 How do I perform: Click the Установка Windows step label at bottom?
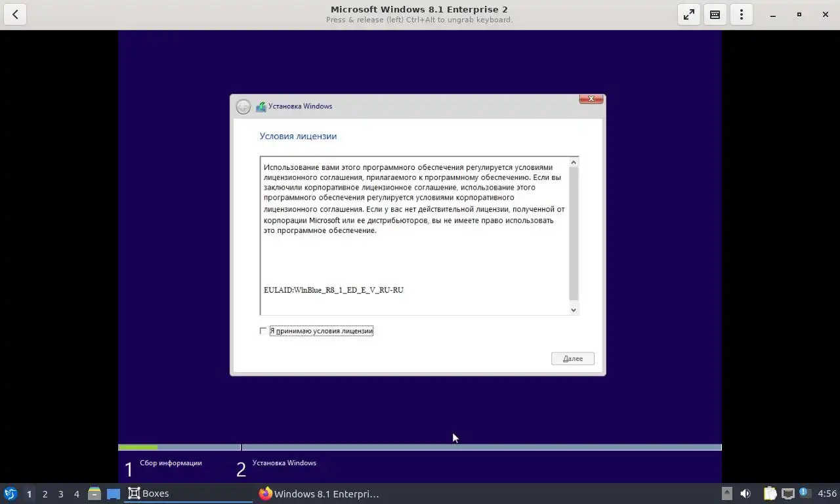click(284, 463)
